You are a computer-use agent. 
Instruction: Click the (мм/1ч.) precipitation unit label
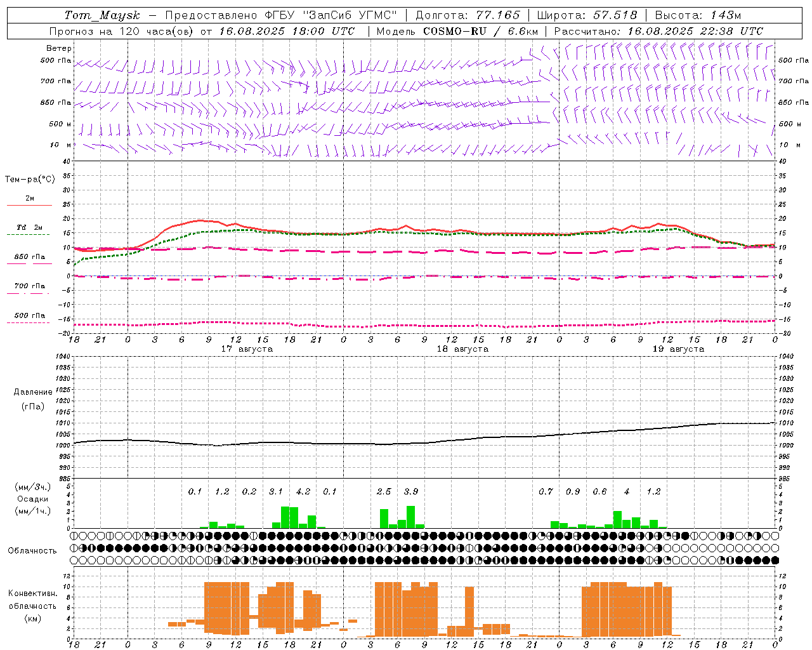click(33, 511)
